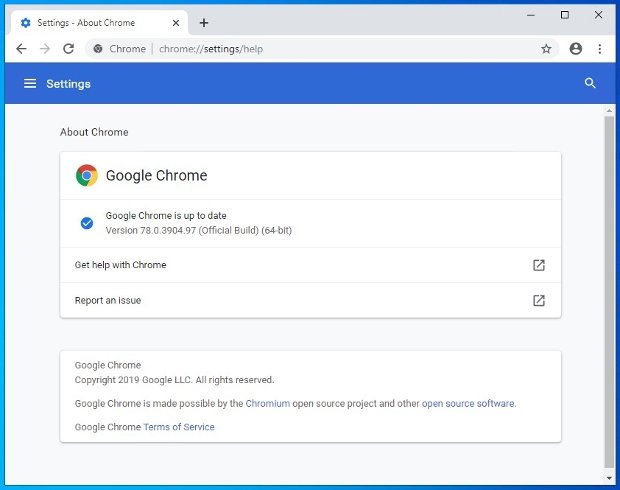Open the profile avatar icon
This screenshot has width=620, height=490.
[x=575, y=49]
